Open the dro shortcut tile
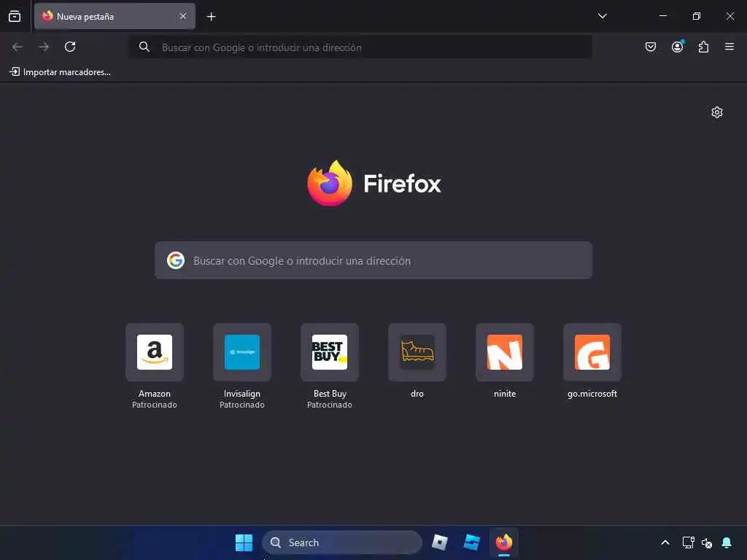Image resolution: width=747 pixels, height=560 pixels. [x=417, y=352]
